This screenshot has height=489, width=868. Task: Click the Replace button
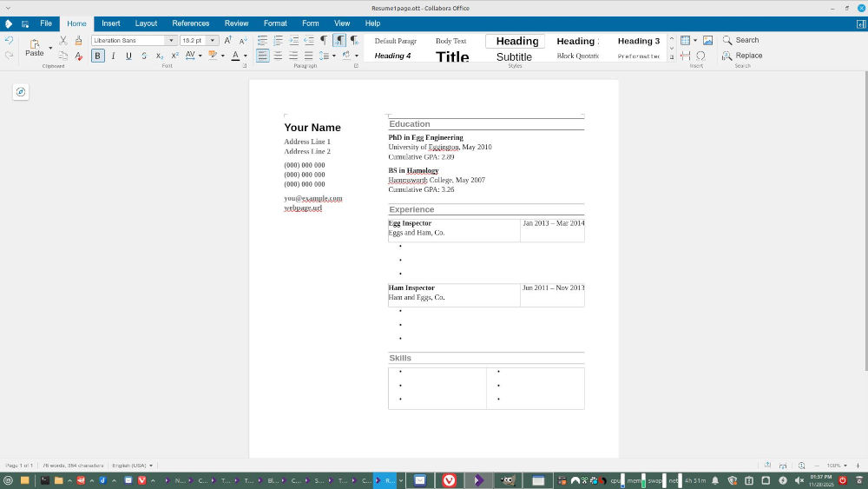click(x=742, y=56)
